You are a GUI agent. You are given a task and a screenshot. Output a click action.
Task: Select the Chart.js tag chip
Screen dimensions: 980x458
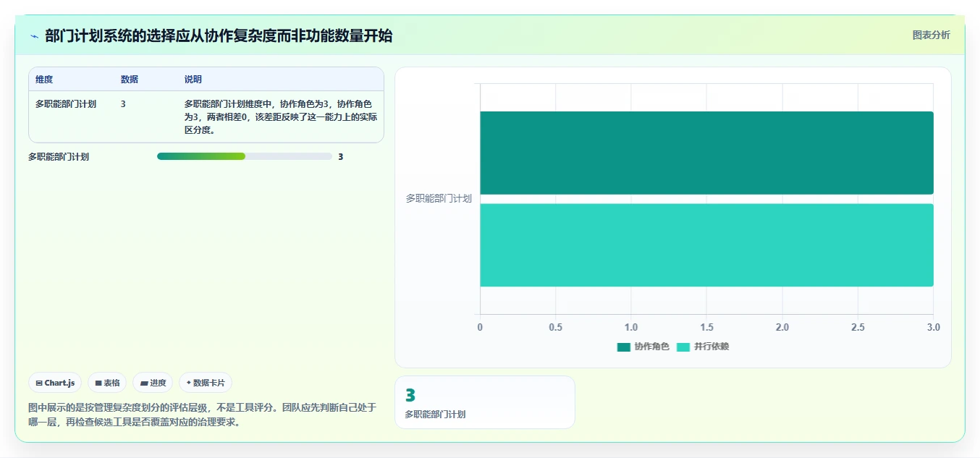(x=55, y=383)
